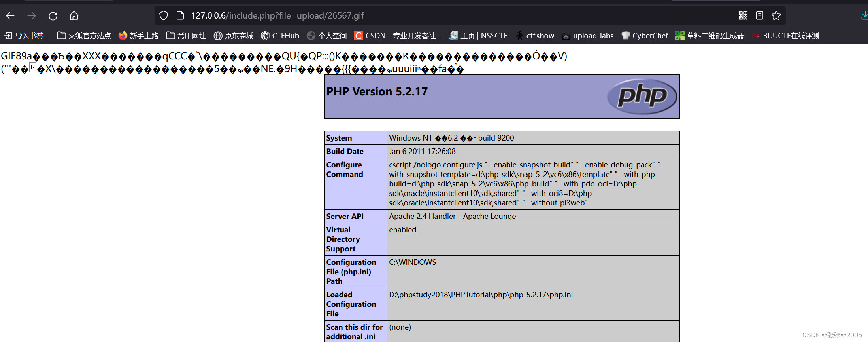Screen dimensions: 868x342
Task: Select the '(none)' value cell
Action: [x=533, y=331]
